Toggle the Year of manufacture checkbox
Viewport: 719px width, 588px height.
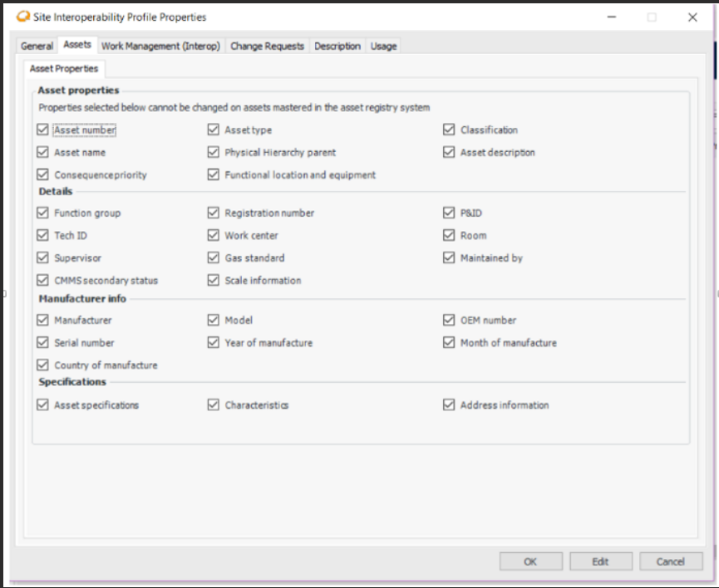coord(214,342)
